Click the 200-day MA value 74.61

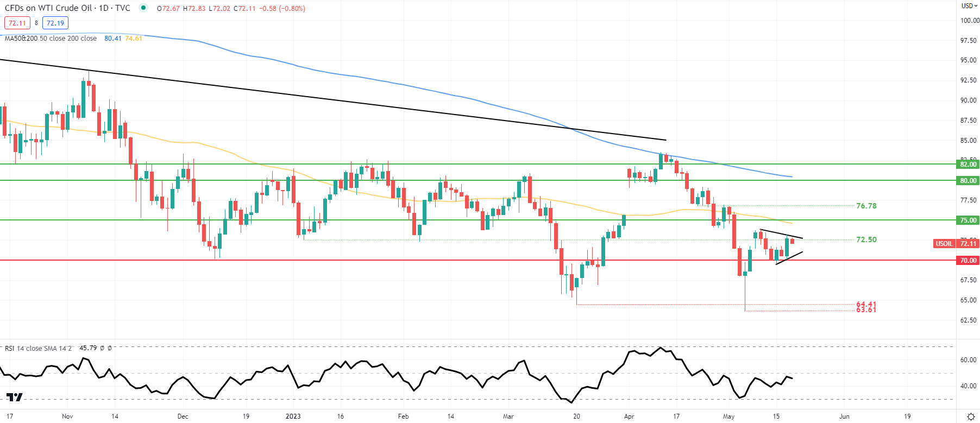(134, 39)
